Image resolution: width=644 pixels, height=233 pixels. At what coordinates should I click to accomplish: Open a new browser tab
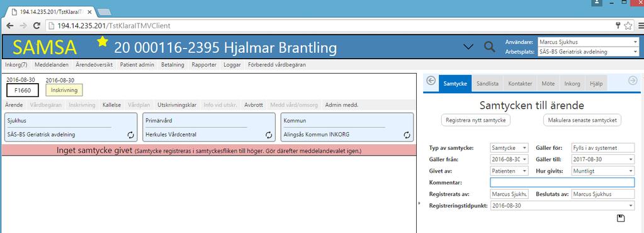click(x=105, y=13)
